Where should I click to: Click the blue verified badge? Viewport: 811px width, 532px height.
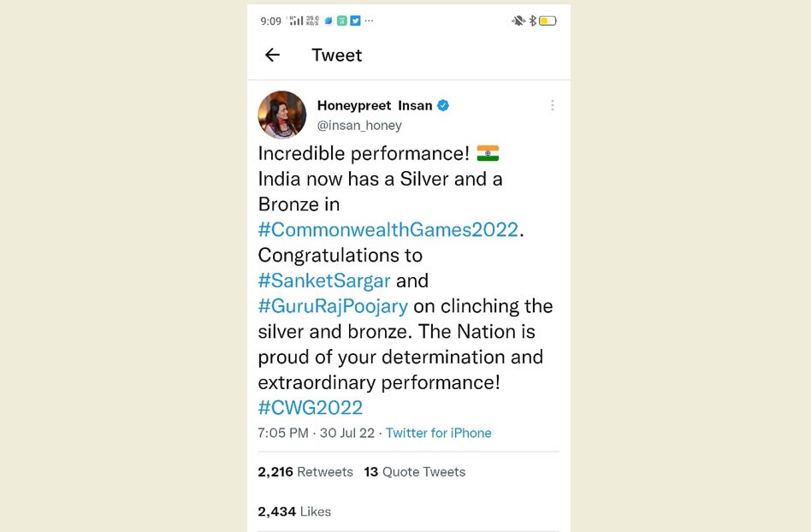point(443,105)
